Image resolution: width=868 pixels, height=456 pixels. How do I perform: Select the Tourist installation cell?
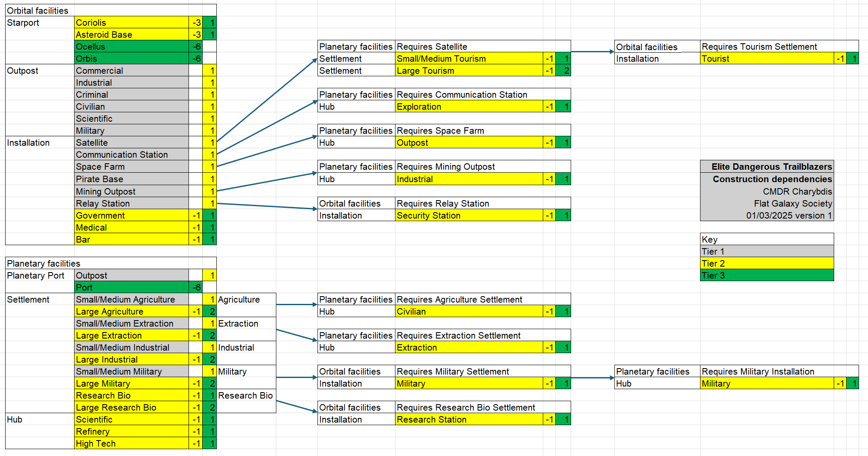click(x=767, y=58)
